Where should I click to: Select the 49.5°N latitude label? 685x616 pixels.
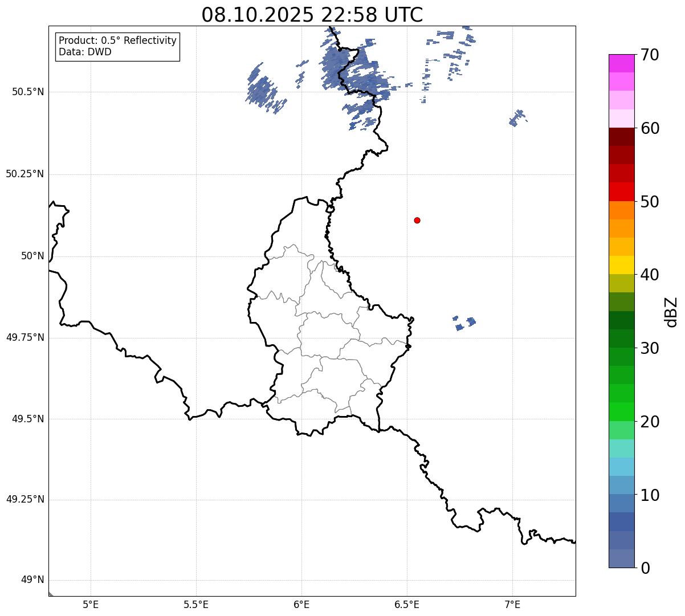pyautogui.click(x=27, y=419)
